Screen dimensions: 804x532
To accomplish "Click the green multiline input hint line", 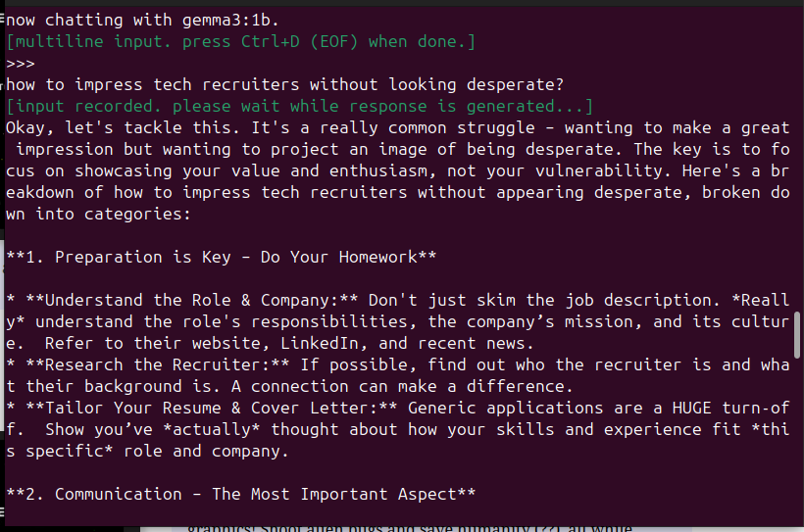I will [x=241, y=41].
